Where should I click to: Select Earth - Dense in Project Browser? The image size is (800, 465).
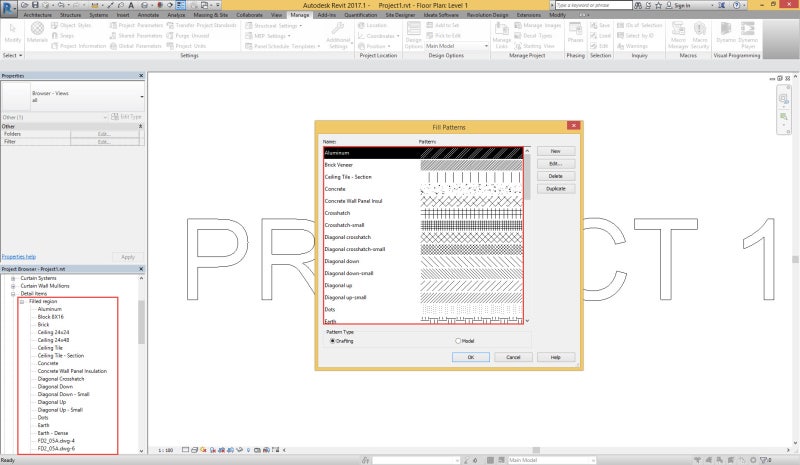(x=53, y=433)
